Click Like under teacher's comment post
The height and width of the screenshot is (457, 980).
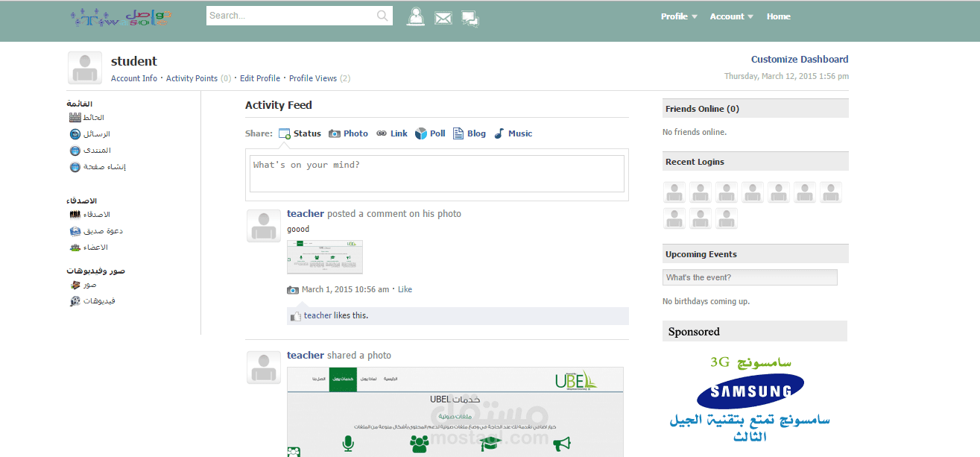tap(405, 289)
